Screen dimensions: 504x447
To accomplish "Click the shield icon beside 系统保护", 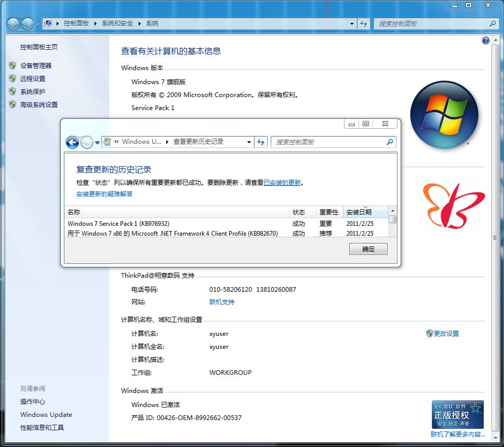I will tap(12, 91).
